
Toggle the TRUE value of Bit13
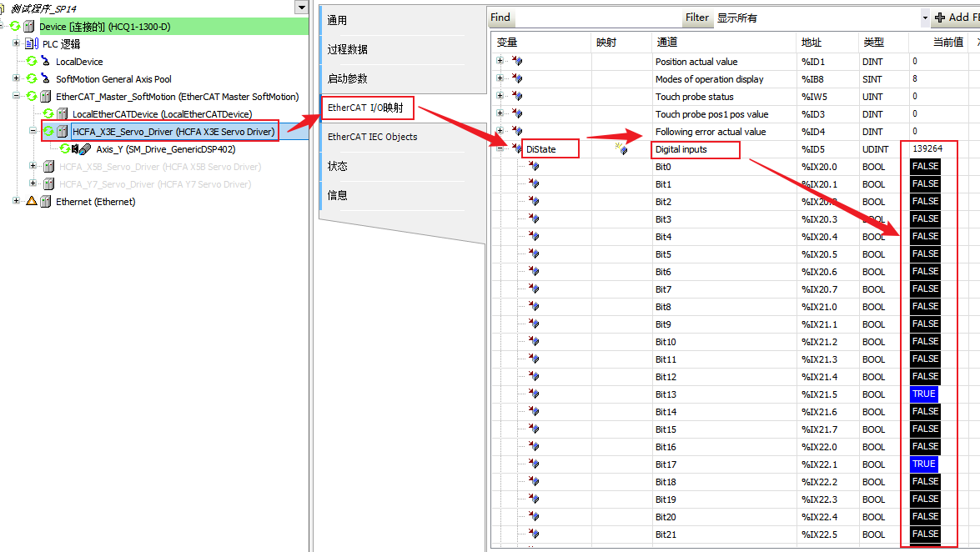click(x=924, y=394)
